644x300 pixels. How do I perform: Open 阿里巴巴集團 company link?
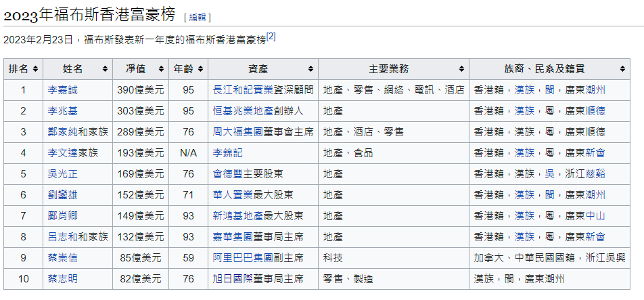pos(243,257)
